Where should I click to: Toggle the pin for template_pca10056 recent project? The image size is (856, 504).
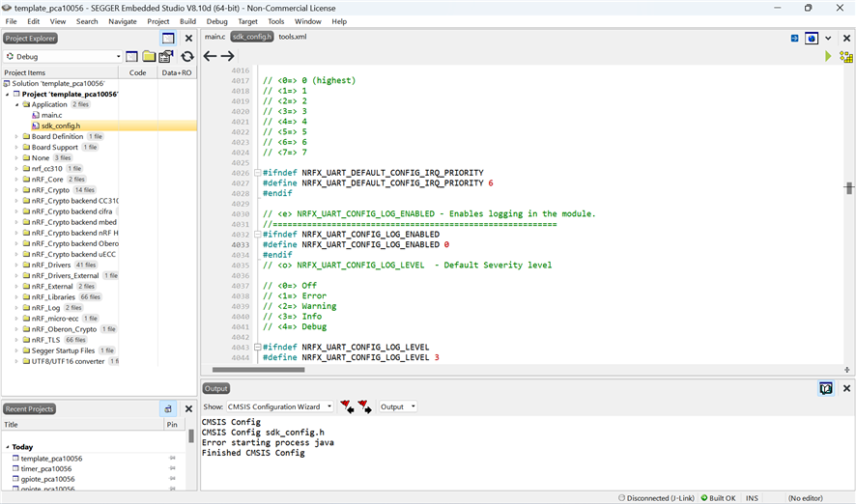tap(173, 459)
